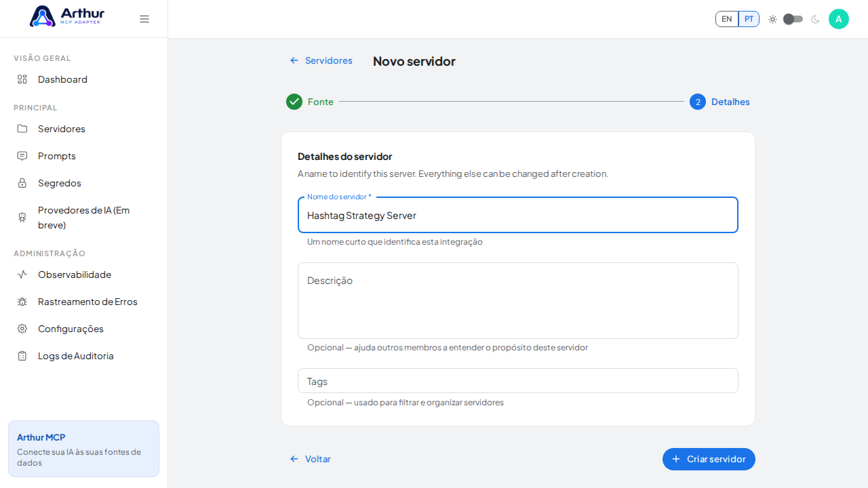Click the 'VISÃO GERAL' section label
The width and height of the screenshot is (868, 488).
42,58
